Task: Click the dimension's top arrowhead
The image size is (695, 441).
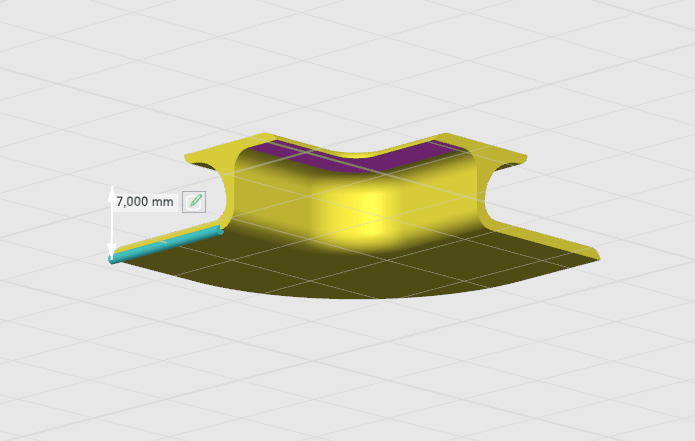Action: pyautogui.click(x=112, y=192)
